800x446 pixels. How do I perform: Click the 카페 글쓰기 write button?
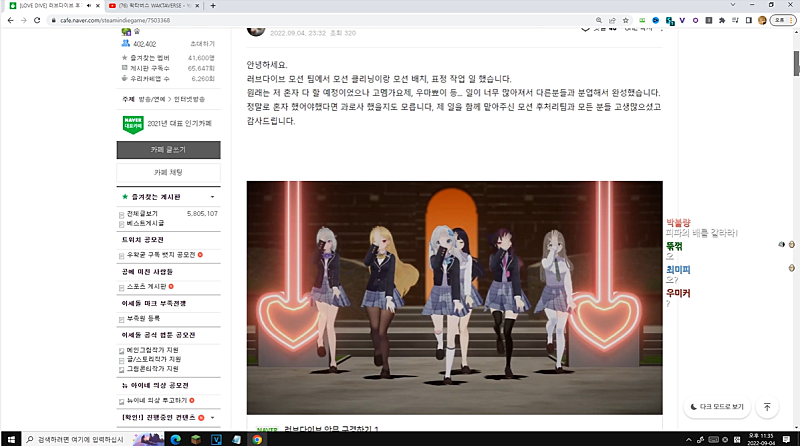(x=168, y=150)
